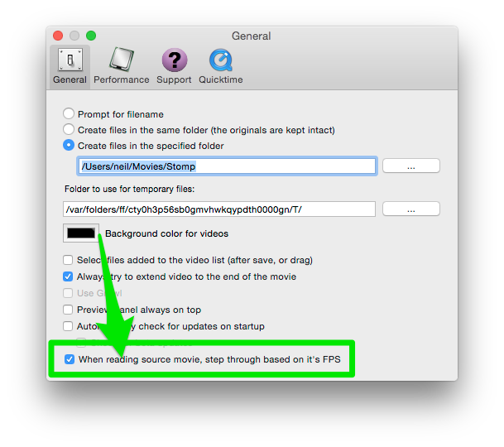
Task: Select Create files in the specified folder
Action: pos(69,145)
